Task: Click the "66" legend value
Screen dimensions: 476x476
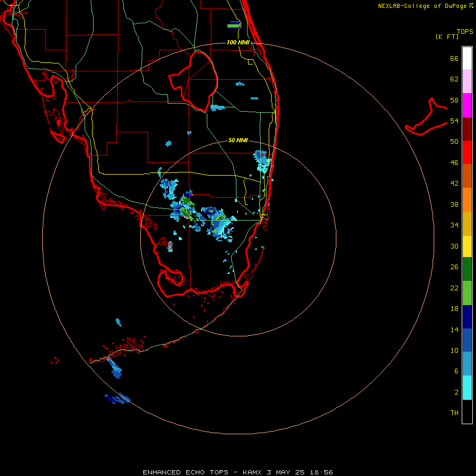Action: tap(454, 58)
